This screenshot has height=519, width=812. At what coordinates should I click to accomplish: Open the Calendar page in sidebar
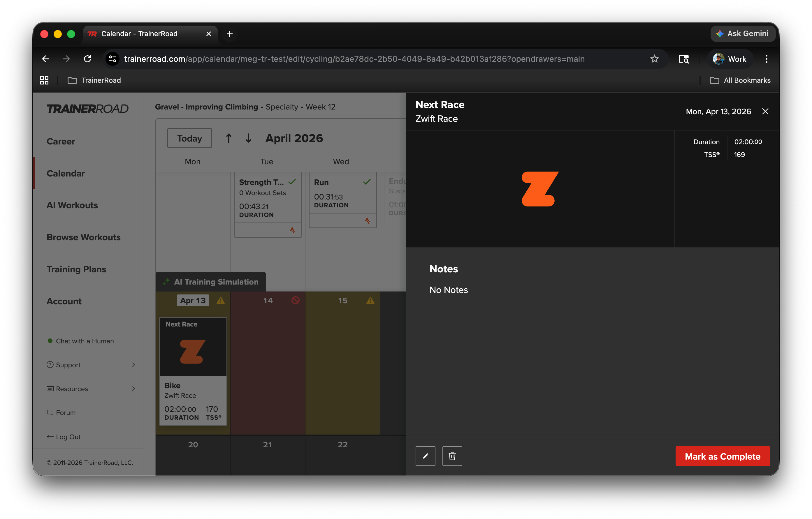pos(65,174)
